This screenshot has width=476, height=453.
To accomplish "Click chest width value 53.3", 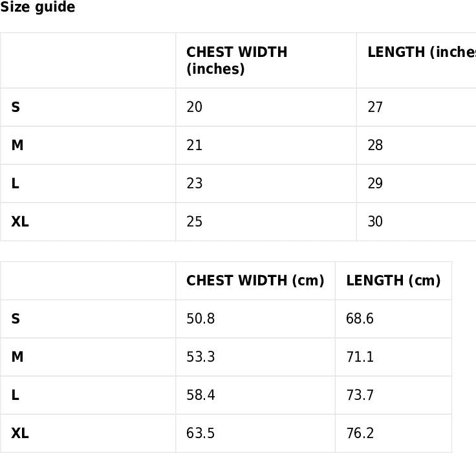I will click(x=200, y=357).
